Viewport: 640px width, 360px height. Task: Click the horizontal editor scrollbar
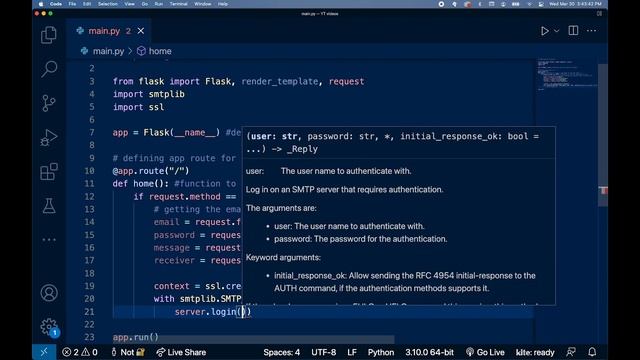254,339
